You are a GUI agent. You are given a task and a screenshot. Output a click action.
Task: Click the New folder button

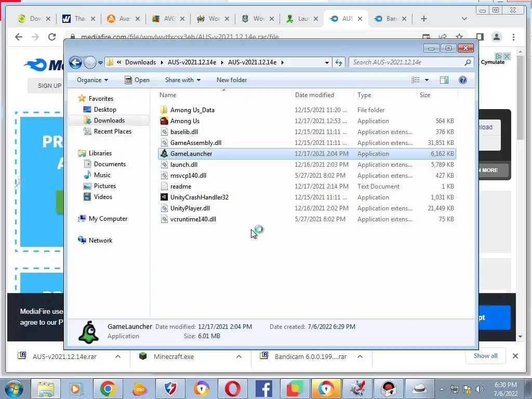(232, 80)
